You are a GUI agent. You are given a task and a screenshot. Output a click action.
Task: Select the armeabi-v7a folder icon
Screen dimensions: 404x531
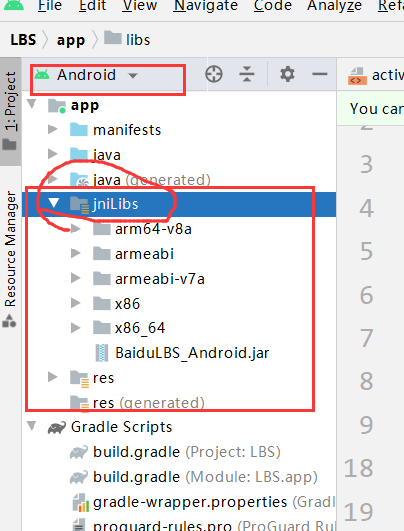coord(102,278)
